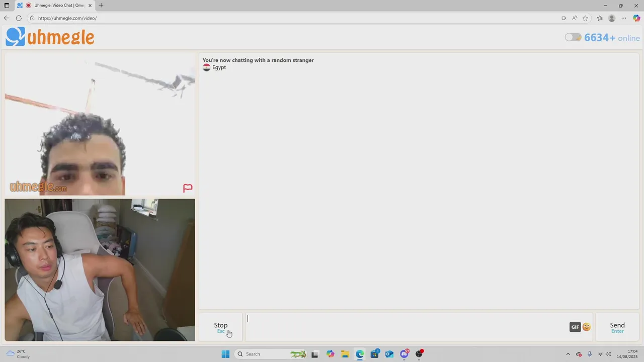Open Task View on the taskbar
This screenshot has width=644, height=362.
point(315,354)
